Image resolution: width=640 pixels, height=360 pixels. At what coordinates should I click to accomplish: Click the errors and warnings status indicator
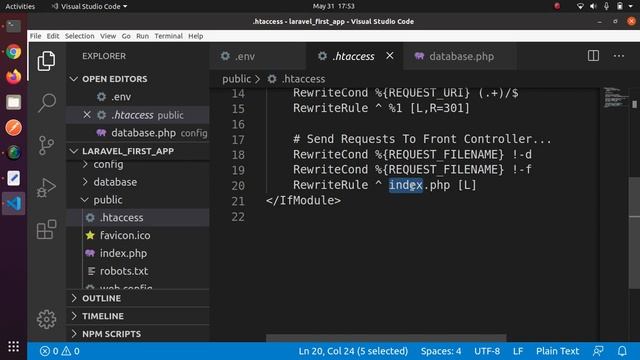(60, 351)
